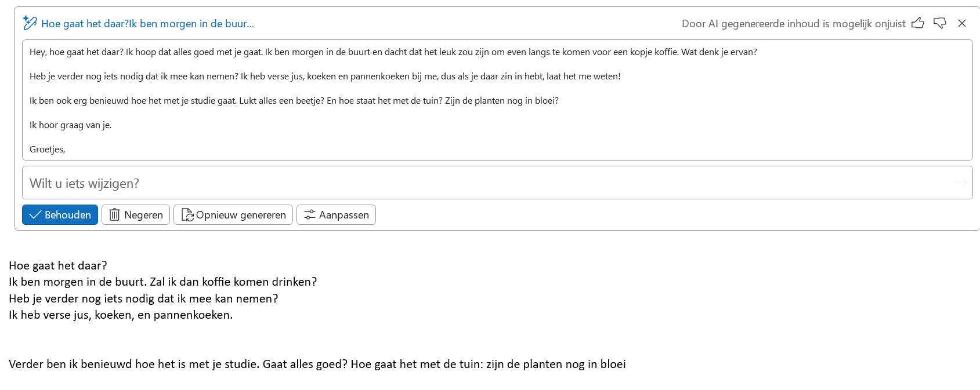
Task: Open the Aanpassen adjust options
Action: point(336,215)
